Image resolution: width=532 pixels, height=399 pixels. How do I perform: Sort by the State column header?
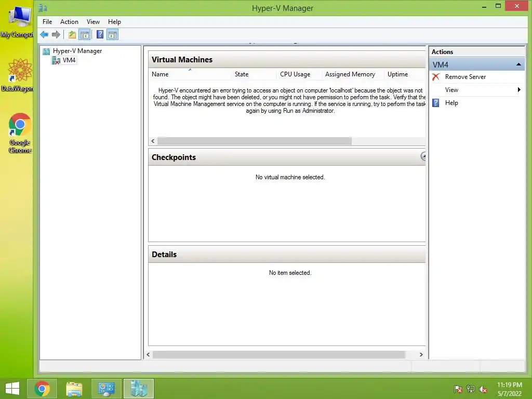pos(254,74)
